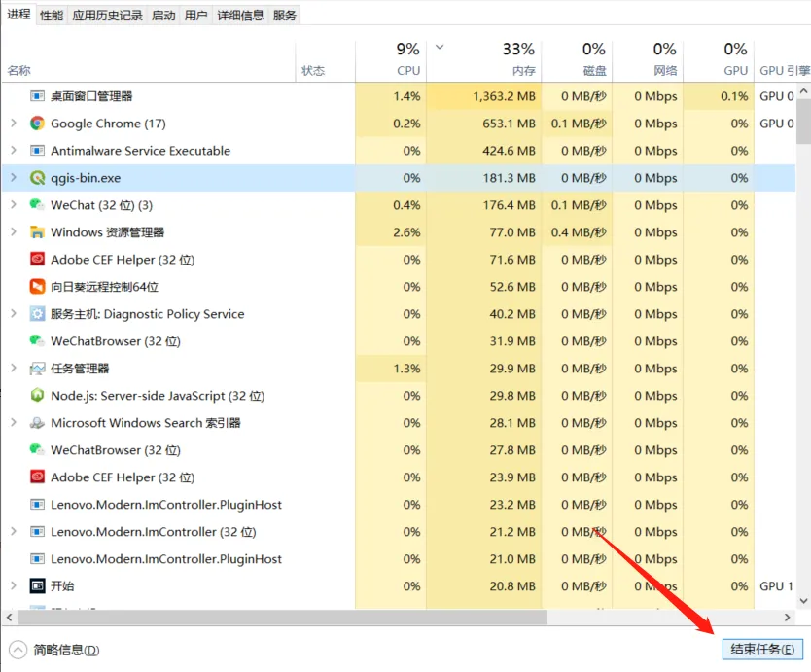The width and height of the screenshot is (811, 672).
Task: Click the Node.js process icon
Action: (37, 395)
